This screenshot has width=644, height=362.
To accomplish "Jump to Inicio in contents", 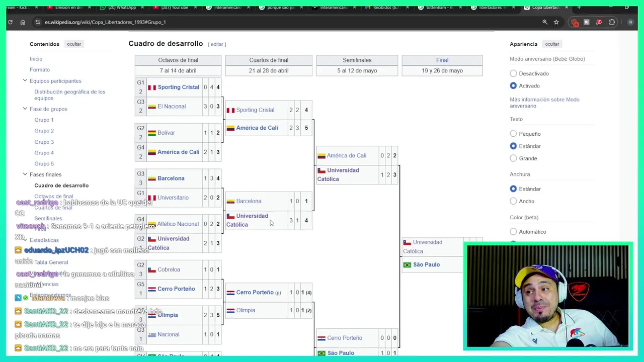I will pos(36,59).
